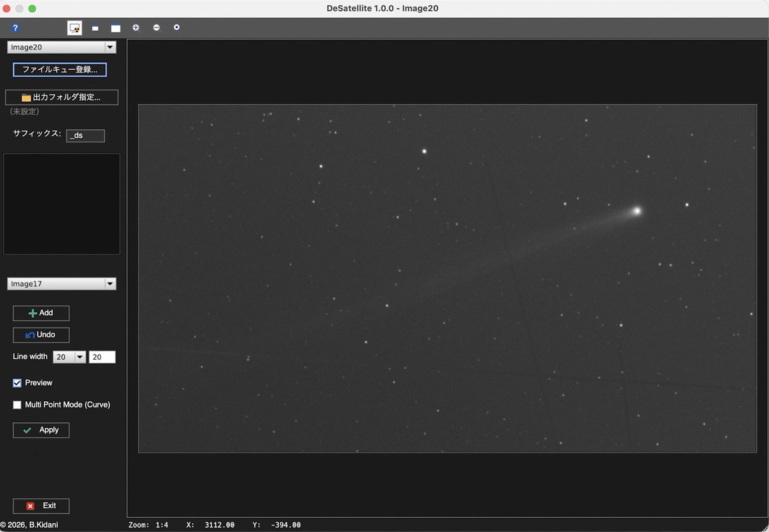The image size is (769, 532).
Task: Click the X: 3112.00 status readout
Action: [x=211, y=525]
